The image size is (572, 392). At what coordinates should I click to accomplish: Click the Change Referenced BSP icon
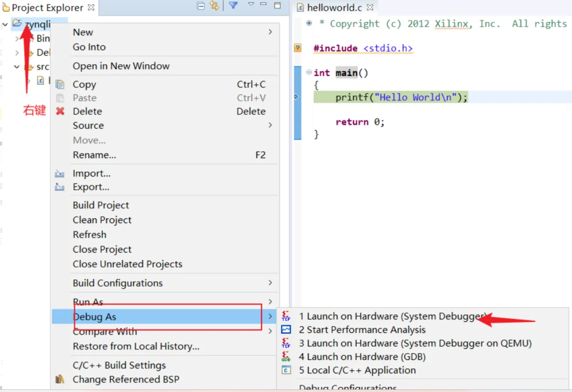[x=59, y=379]
